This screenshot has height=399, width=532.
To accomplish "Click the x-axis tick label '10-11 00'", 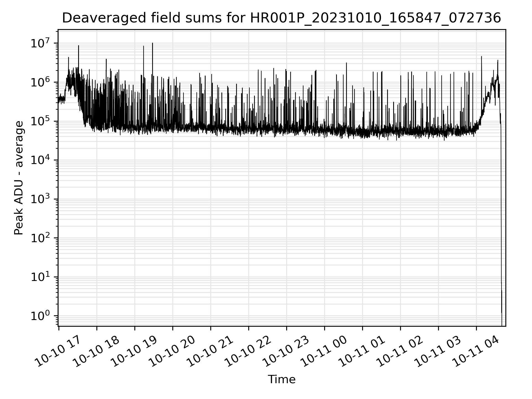I will [324, 351].
